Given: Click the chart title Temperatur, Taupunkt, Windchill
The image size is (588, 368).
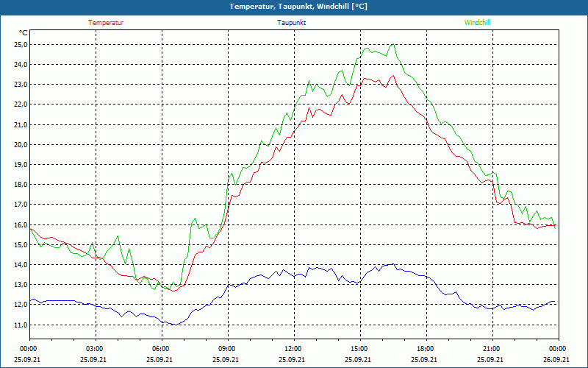Looking at the screenshot, I should coord(298,7).
